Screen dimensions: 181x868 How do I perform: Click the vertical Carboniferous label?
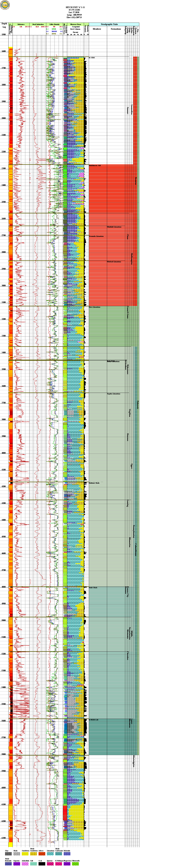coord(136,549)
